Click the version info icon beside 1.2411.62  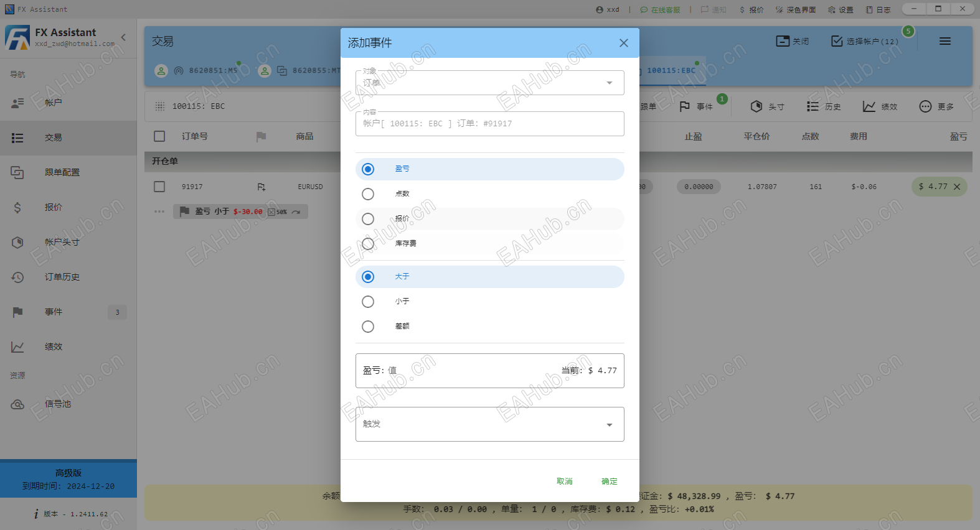click(36, 514)
